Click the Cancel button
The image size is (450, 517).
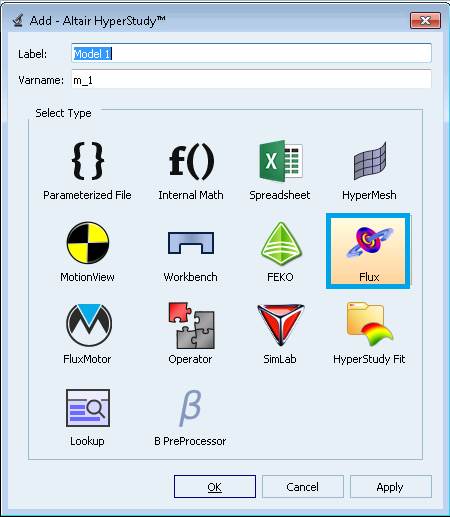click(303, 487)
